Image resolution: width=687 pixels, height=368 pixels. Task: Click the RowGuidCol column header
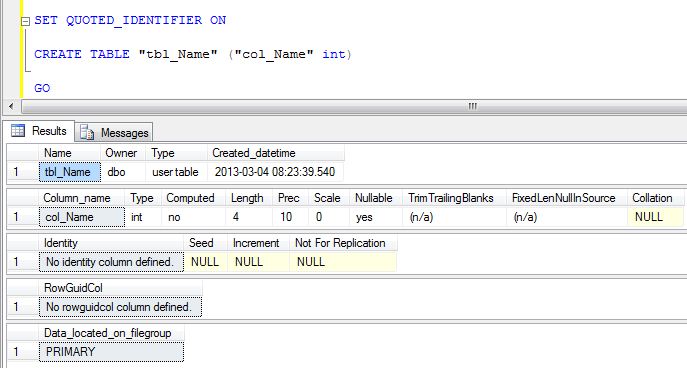120,288
